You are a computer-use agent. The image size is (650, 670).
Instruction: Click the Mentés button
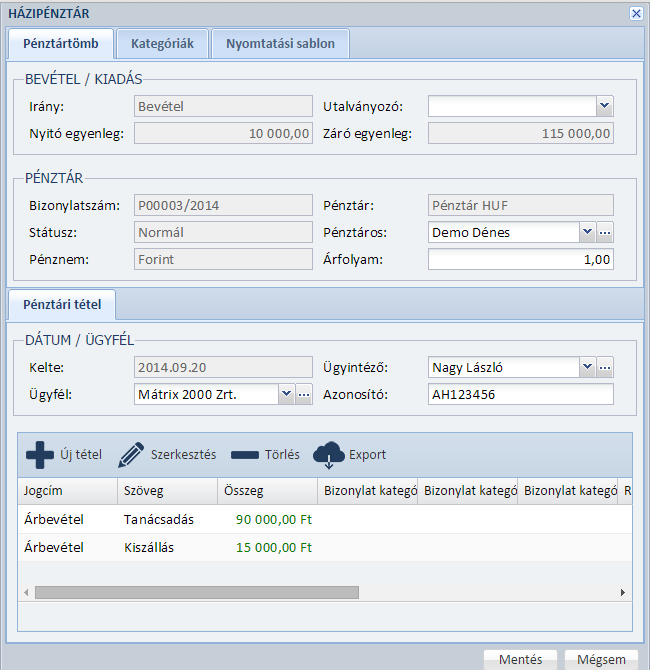pos(520,659)
